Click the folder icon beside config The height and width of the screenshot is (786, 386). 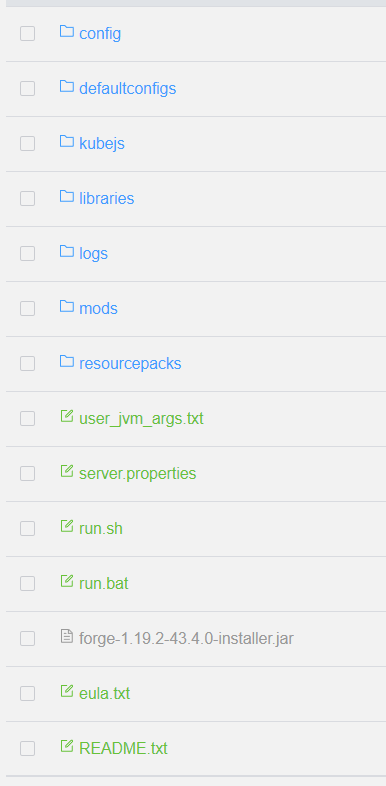67,32
